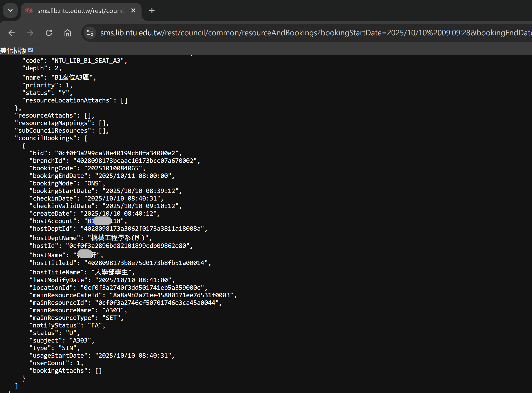Viewport: 532px width, 393px height.
Task: Click the hostTitleName value 大學部學生
Action: pyautogui.click(x=111, y=272)
